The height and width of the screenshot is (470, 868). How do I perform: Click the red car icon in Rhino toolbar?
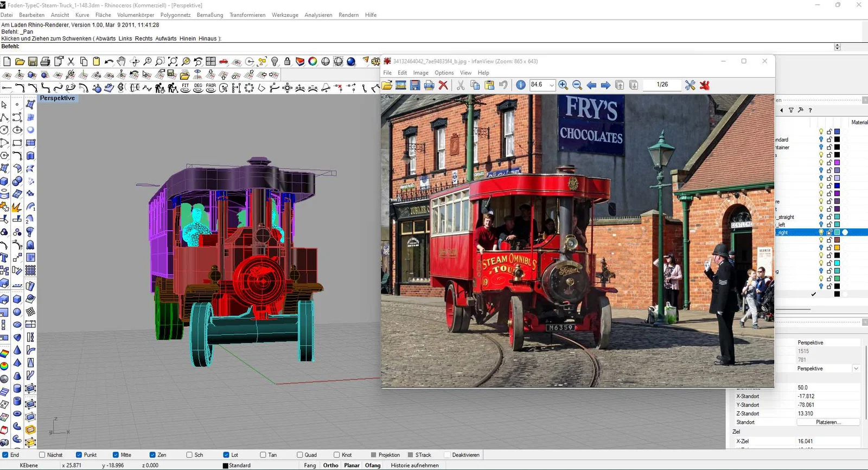224,61
